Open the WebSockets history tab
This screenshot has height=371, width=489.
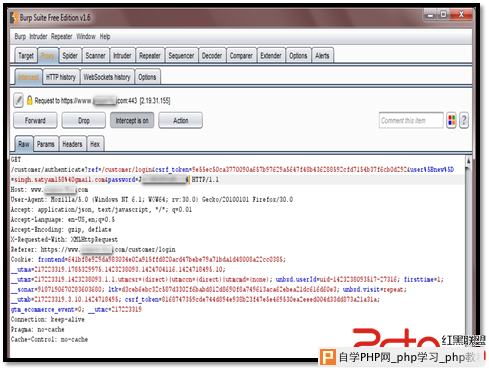[107, 77]
